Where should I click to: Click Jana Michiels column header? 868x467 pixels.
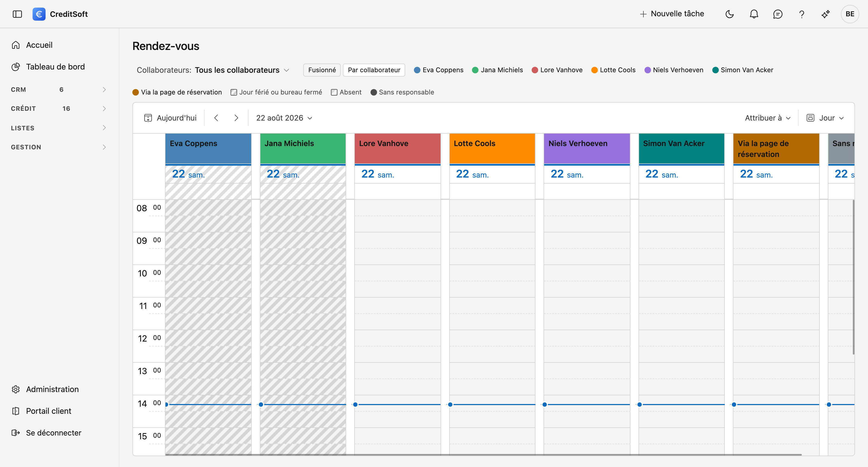[x=303, y=149]
